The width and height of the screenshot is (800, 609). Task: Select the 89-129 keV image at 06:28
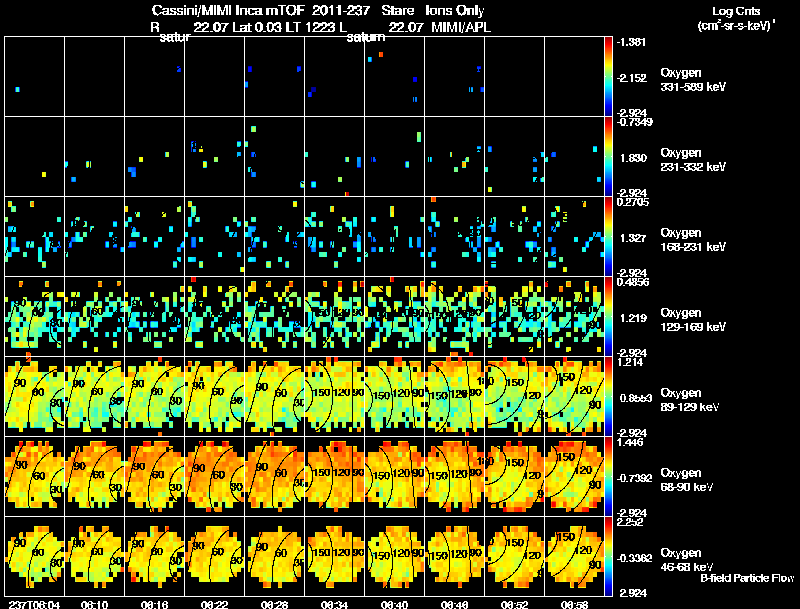point(274,396)
